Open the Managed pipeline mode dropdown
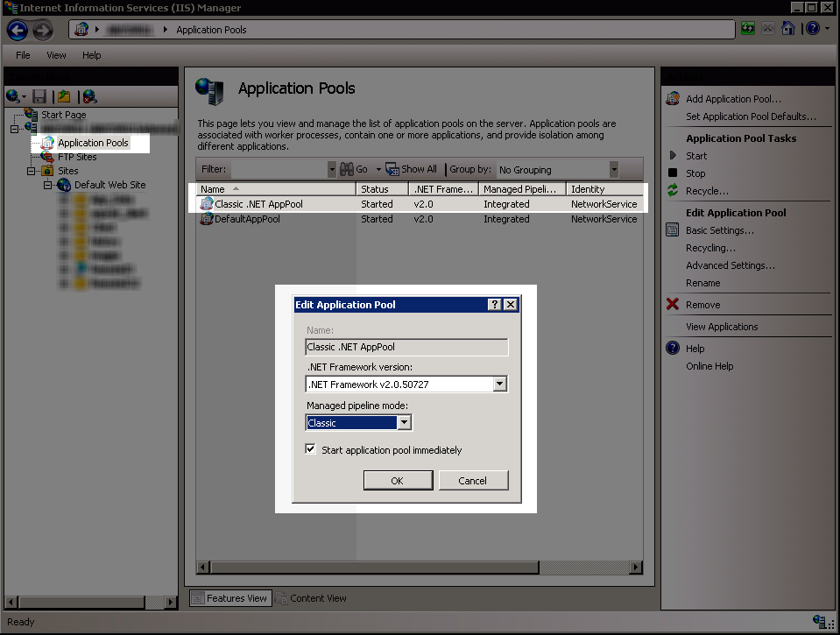The height and width of the screenshot is (635, 840). pyautogui.click(x=405, y=422)
